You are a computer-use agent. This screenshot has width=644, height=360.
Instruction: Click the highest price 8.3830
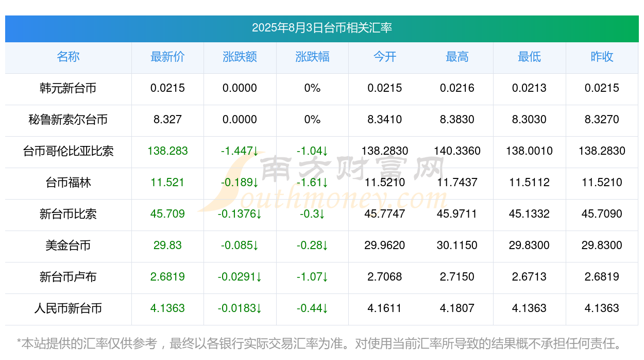[x=457, y=120]
